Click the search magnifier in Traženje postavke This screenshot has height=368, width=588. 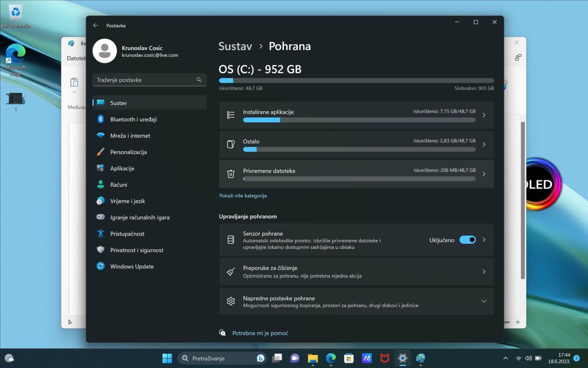(199, 80)
